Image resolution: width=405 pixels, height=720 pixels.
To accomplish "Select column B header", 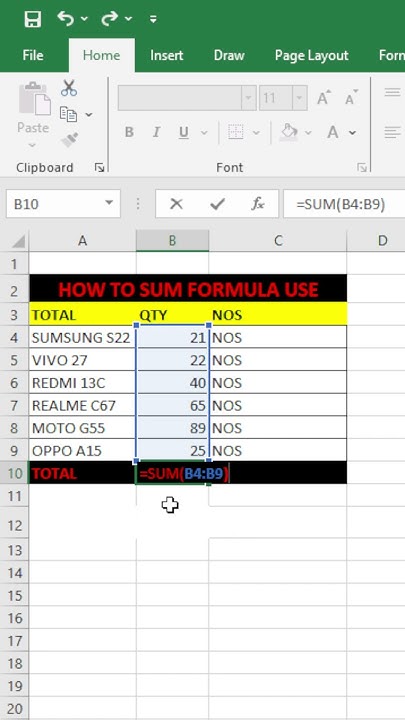I will tap(173, 240).
